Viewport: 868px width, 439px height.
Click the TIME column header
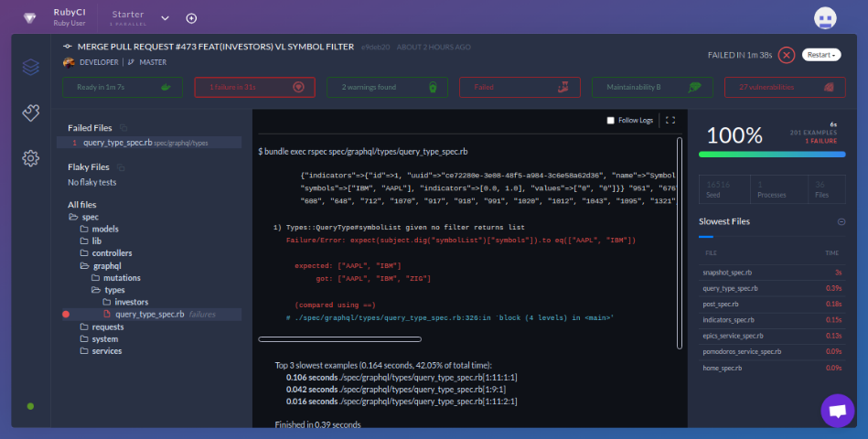point(832,253)
